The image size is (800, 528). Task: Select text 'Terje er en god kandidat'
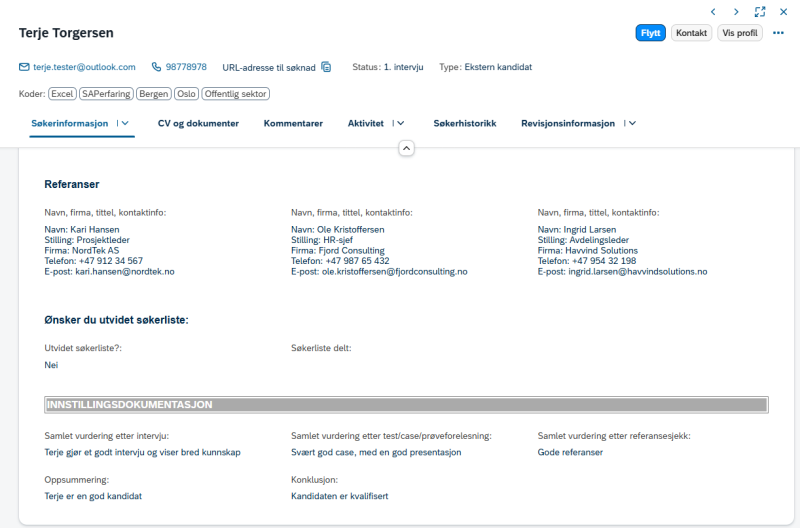coord(93,496)
